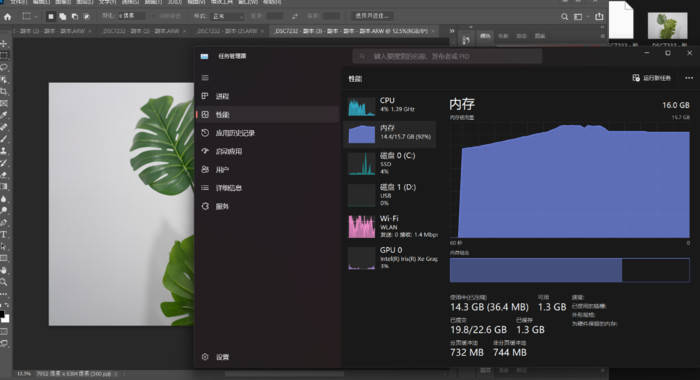The height and width of the screenshot is (380, 700).
Task: Select the Pen tool in Photoshop
Action: click(4, 222)
